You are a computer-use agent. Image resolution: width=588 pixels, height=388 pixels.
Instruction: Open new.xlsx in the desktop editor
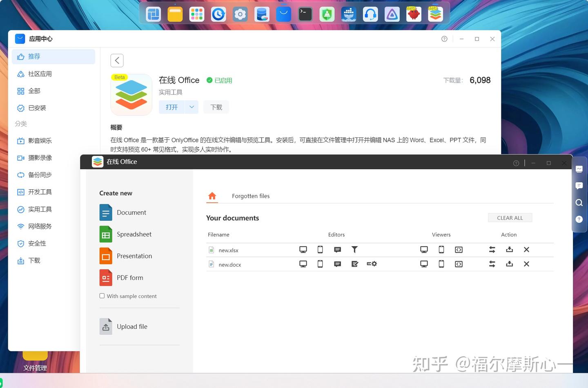[303, 249]
